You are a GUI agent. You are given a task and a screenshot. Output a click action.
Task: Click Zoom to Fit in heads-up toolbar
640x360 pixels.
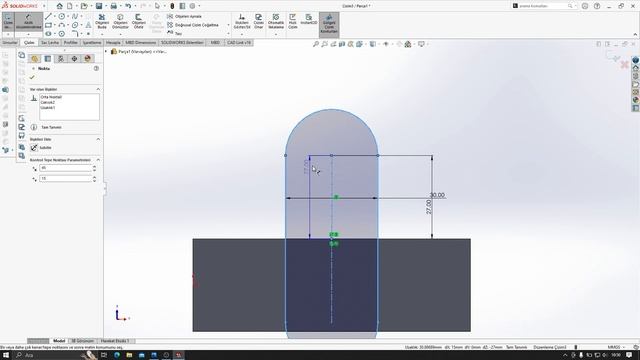(316, 44)
